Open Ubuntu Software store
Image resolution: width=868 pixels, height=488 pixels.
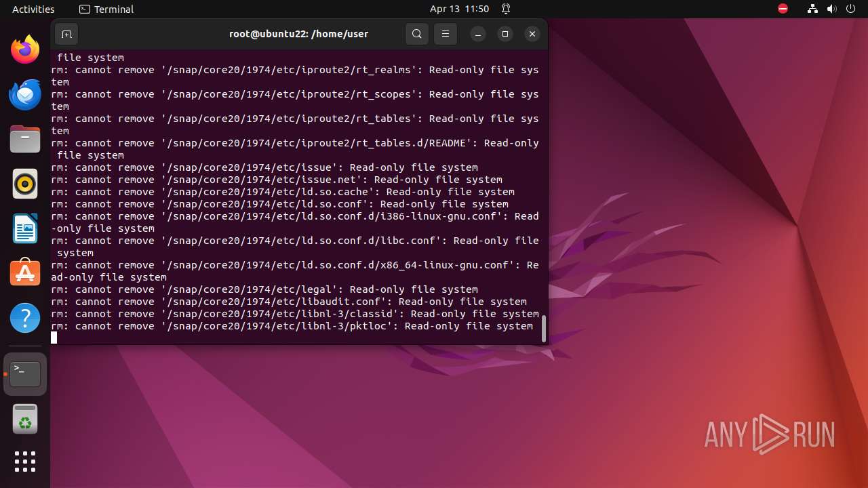pos(25,273)
